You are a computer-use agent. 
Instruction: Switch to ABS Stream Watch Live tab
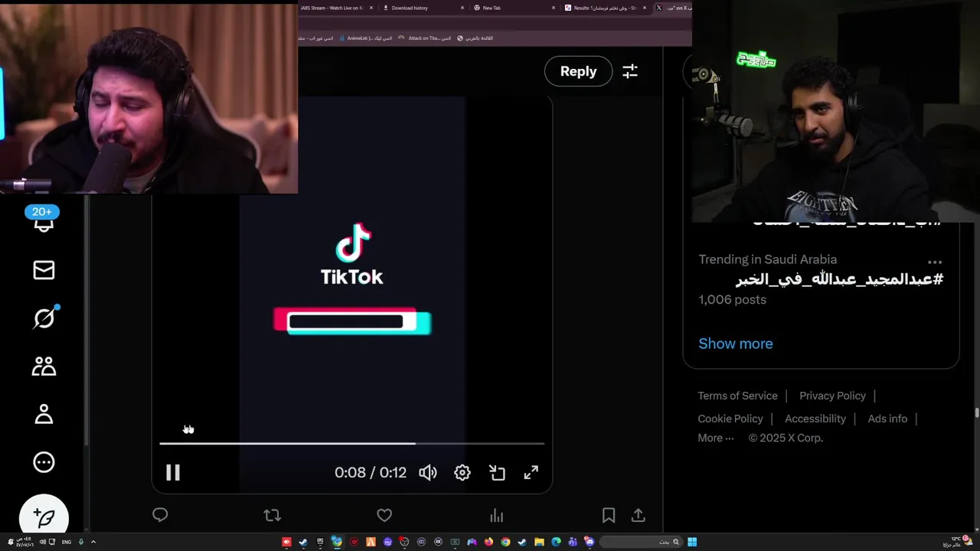click(333, 8)
